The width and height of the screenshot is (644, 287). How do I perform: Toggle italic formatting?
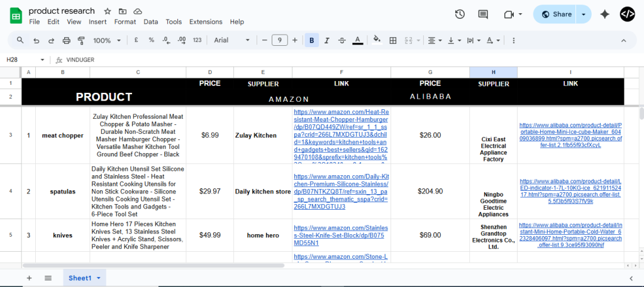coord(327,40)
